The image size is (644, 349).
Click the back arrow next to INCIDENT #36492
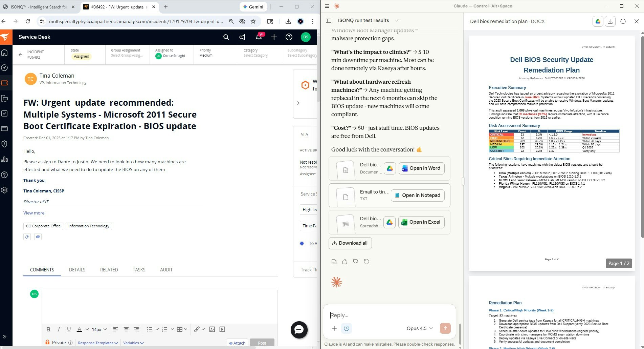21,55
